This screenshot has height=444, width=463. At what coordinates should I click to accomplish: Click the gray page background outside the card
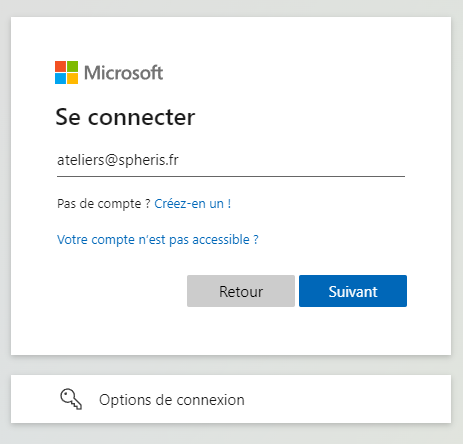[231, 433]
